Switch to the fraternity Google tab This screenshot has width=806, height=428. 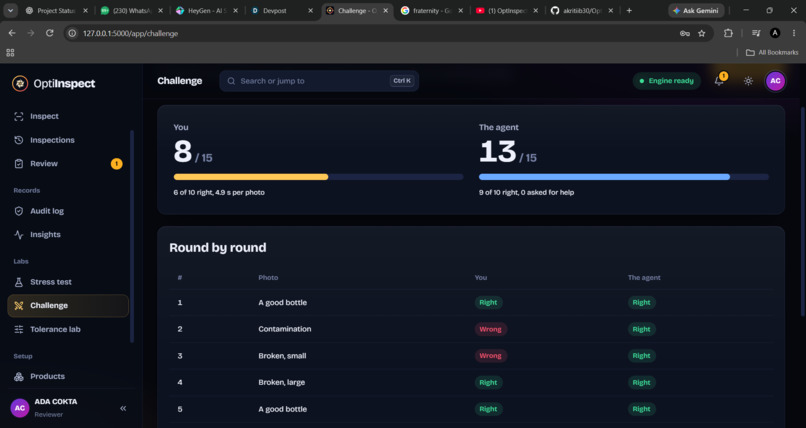click(432, 10)
